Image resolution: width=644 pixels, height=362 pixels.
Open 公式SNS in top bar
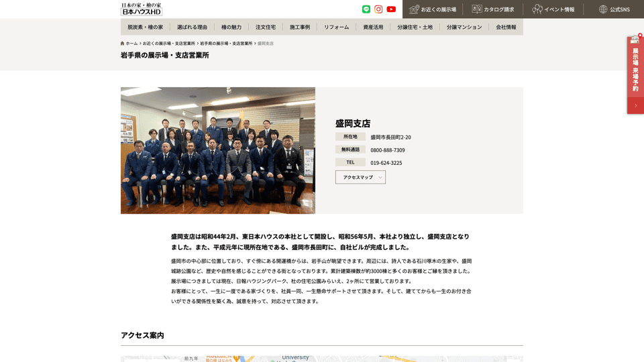pos(614,9)
